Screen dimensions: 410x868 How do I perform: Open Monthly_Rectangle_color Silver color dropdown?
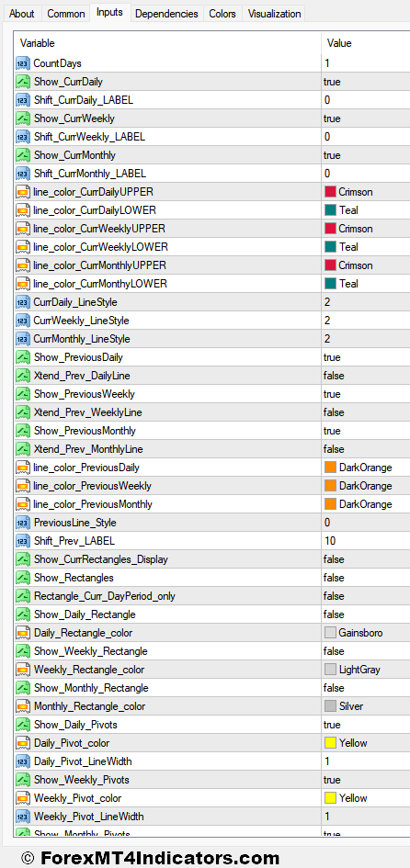(x=366, y=706)
